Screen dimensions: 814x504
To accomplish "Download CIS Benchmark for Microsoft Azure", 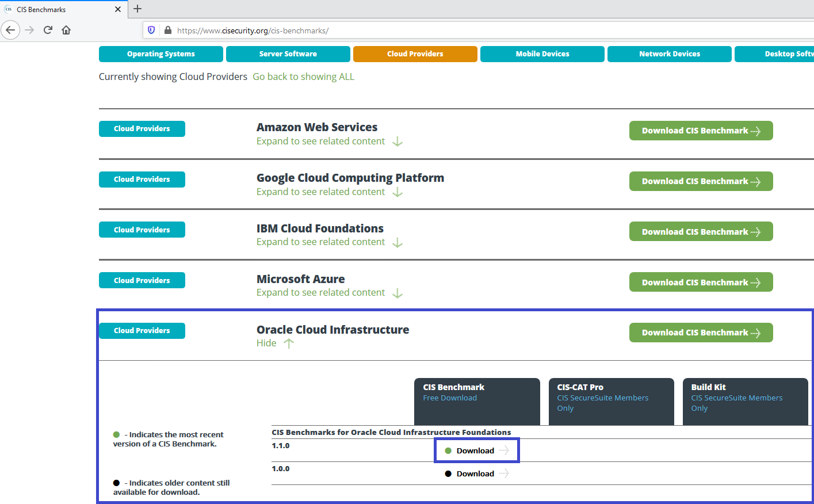I will [701, 282].
